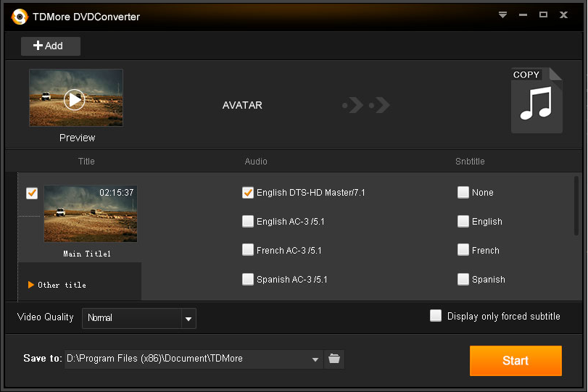This screenshot has width=588, height=392.
Task: Enable Spanish AC-3 /5.1 audio track
Action: (248, 279)
